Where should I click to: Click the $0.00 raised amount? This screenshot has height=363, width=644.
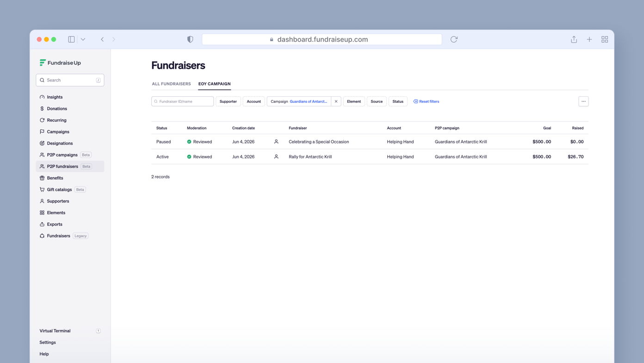tap(577, 142)
